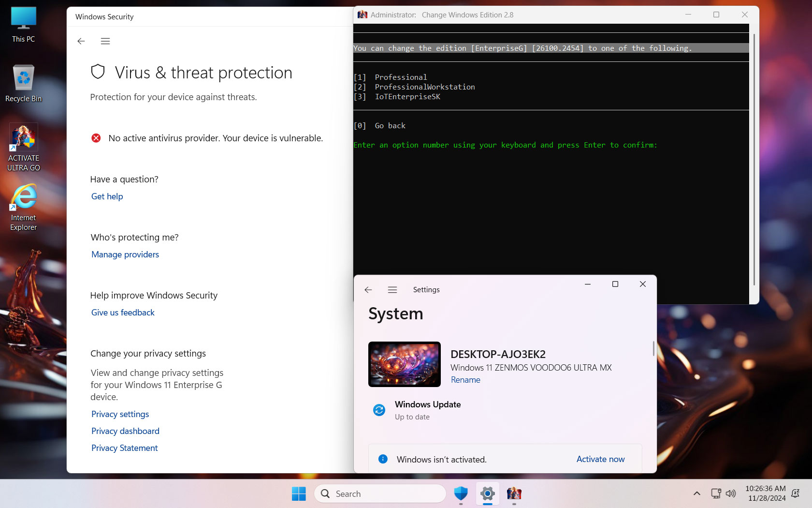Open the notifications bell icon

[796, 494]
